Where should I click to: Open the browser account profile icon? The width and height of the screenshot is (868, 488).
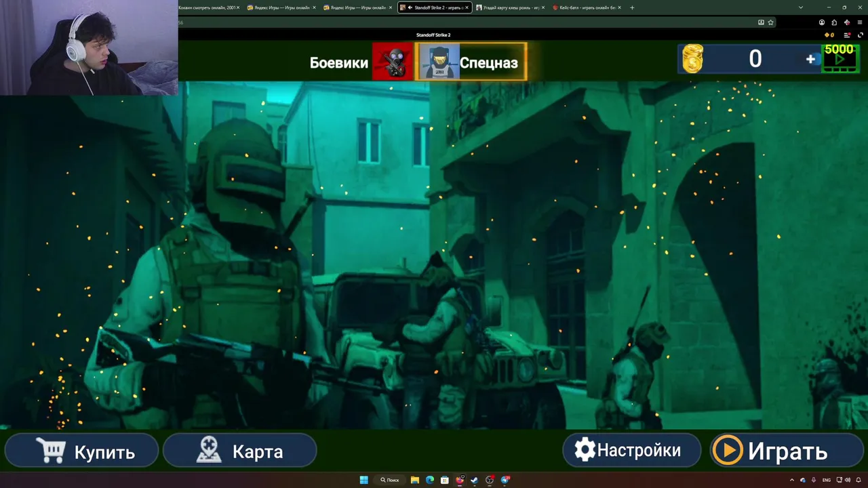point(822,22)
